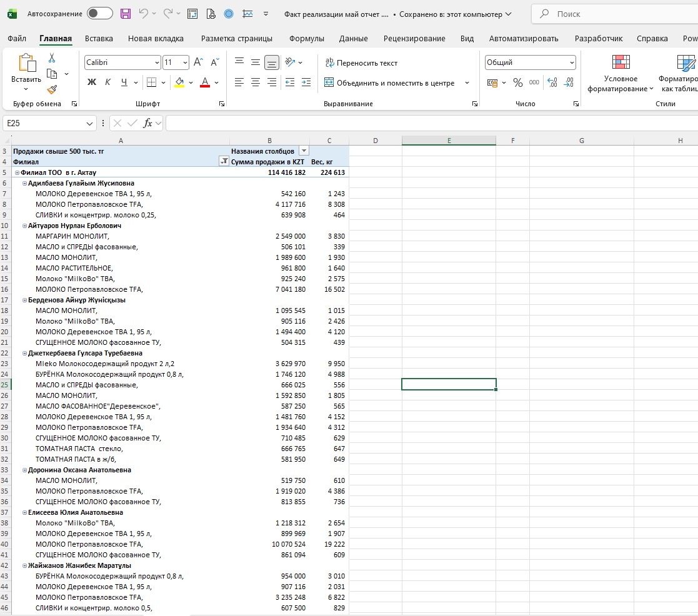This screenshot has width=698, height=616.
Task: Open Условное форматирование menu
Action: pos(621,74)
